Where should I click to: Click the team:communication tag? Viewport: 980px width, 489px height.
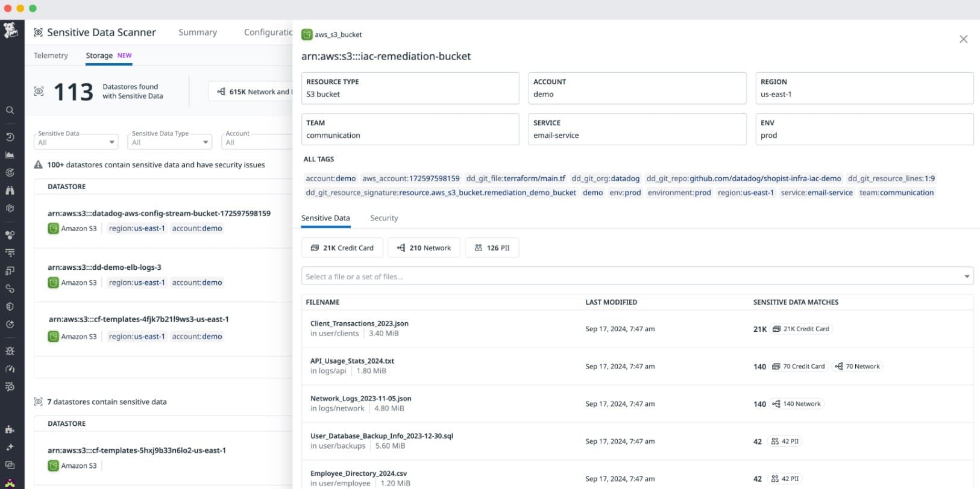click(896, 193)
